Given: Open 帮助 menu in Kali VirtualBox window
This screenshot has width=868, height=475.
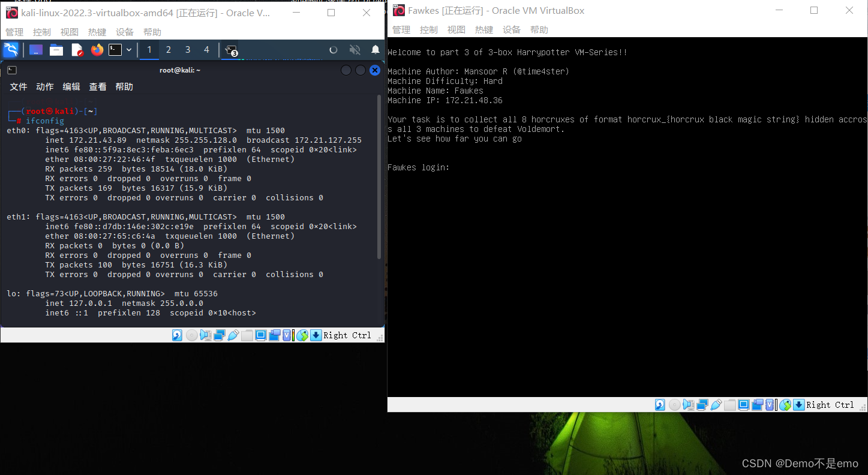Looking at the screenshot, I should click(152, 32).
